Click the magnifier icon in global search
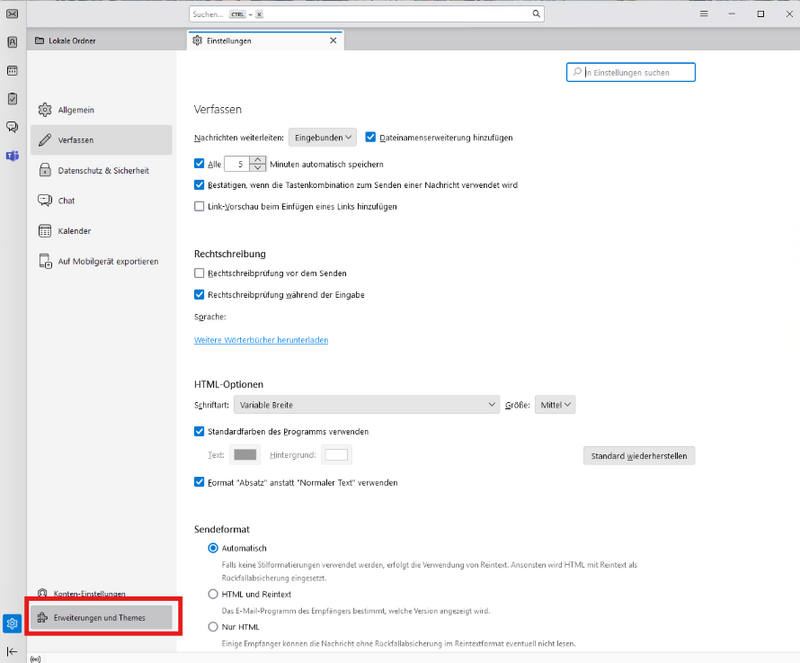Image resolution: width=800 pixels, height=663 pixels. point(536,14)
